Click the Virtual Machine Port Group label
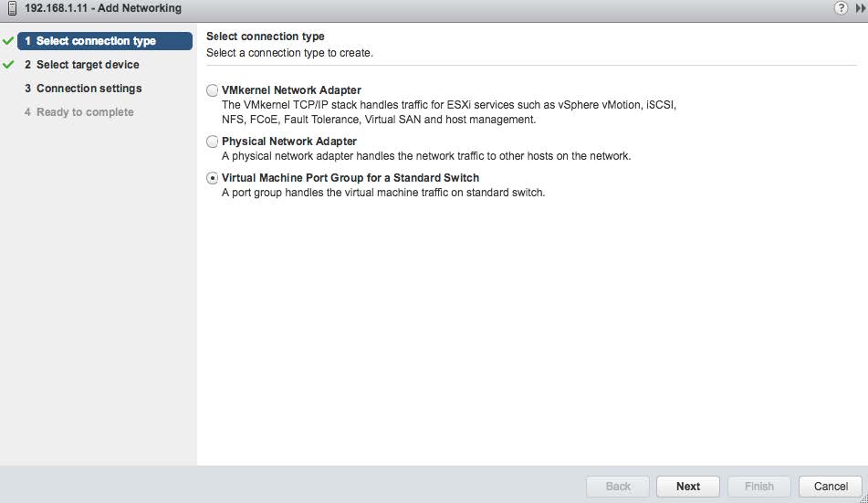The image size is (868, 503). 350,178
